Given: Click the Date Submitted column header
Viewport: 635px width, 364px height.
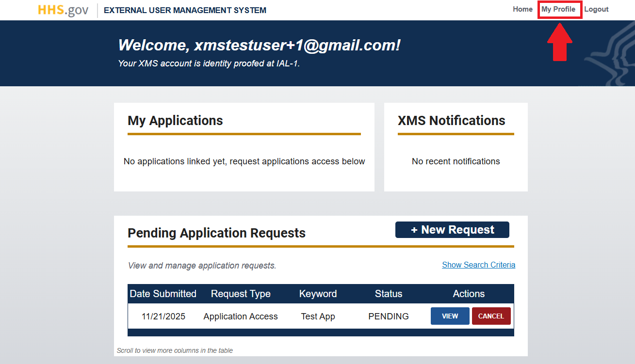Looking at the screenshot, I should 163,294.
